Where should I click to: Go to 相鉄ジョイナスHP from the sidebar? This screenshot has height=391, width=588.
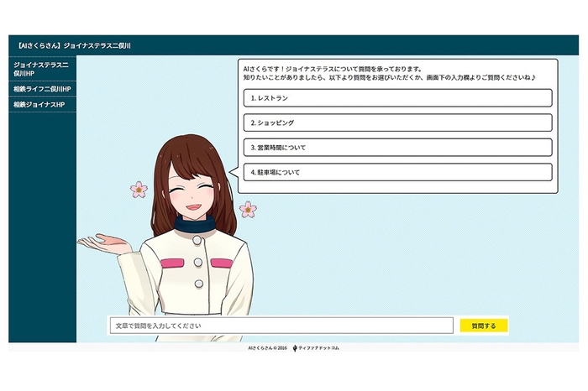[39, 104]
